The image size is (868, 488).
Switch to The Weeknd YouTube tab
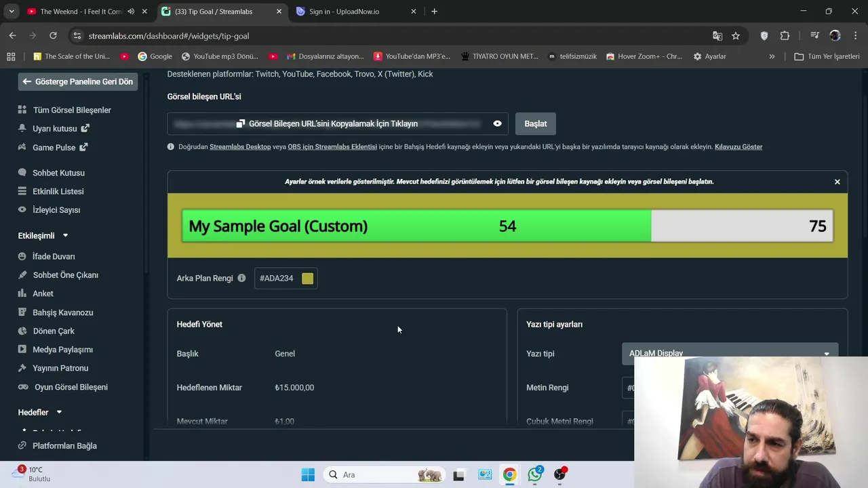tap(80, 12)
